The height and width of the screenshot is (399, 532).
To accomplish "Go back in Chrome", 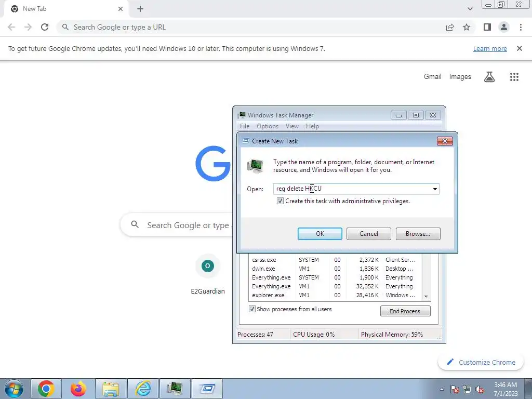I will click(11, 27).
